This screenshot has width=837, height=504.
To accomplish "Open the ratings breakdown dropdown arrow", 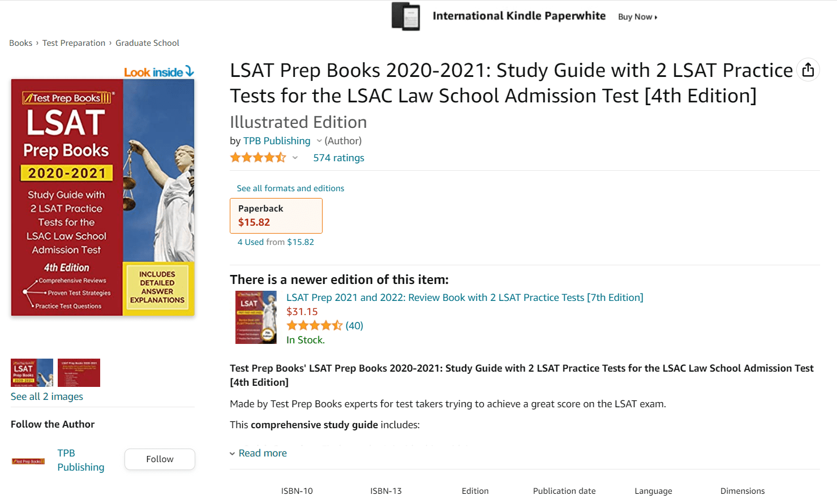I will coord(295,158).
